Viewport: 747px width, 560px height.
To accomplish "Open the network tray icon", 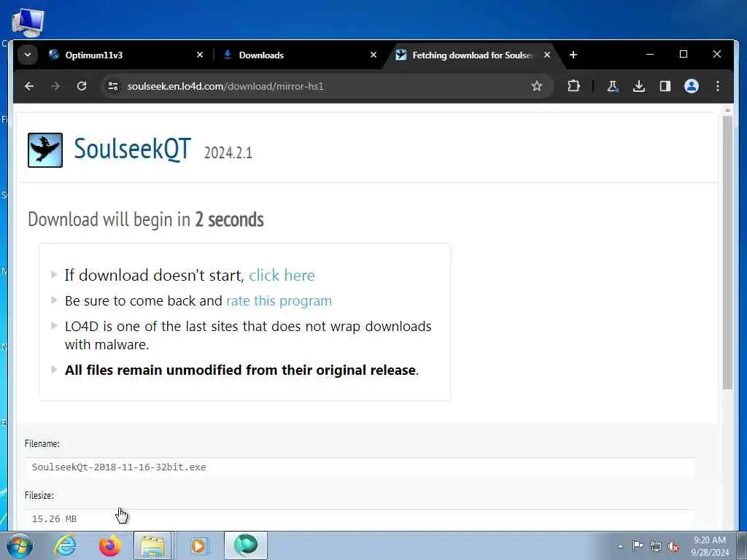I will pos(656,546).
